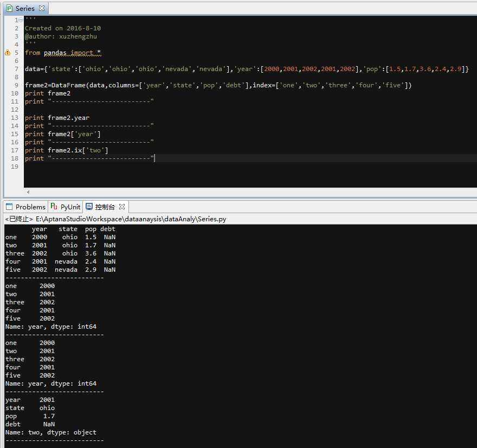Close the Series editor tab

click(x=42, y=8)
